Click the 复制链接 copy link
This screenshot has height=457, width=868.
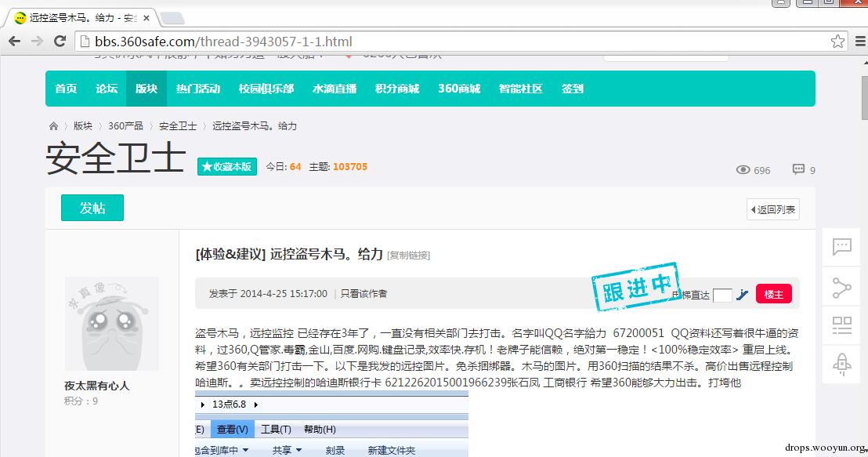408,256
